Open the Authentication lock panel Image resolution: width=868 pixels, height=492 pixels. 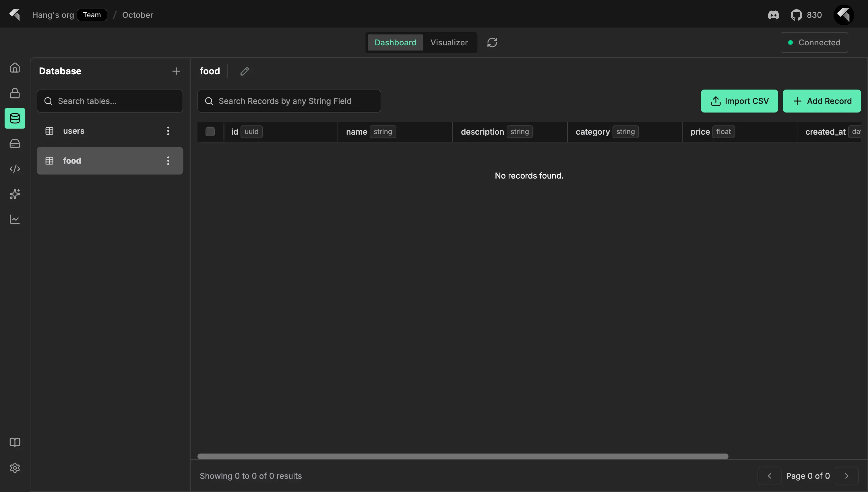click(15, 93)
